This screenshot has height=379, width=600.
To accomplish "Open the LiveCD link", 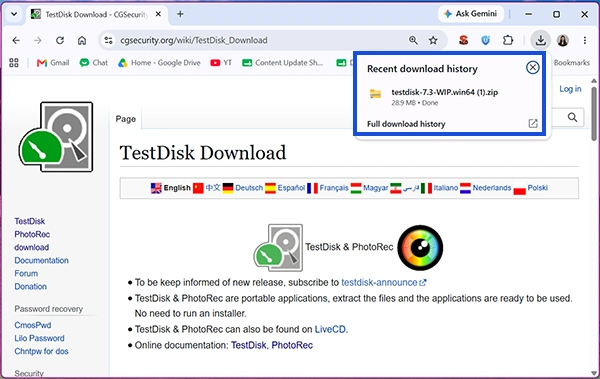I will coord(331,329).
